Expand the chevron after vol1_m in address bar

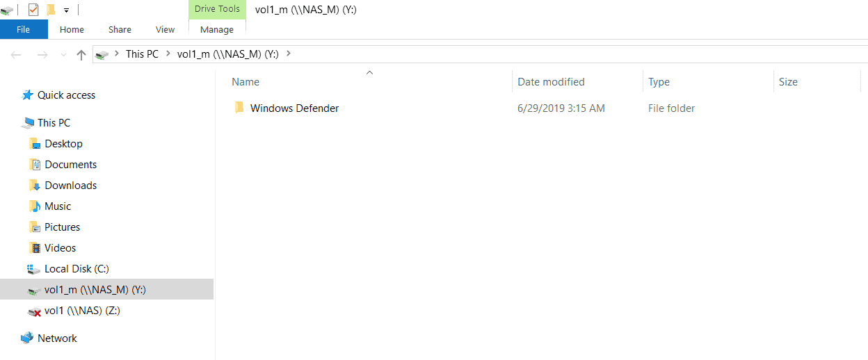(x=289, y=54)
